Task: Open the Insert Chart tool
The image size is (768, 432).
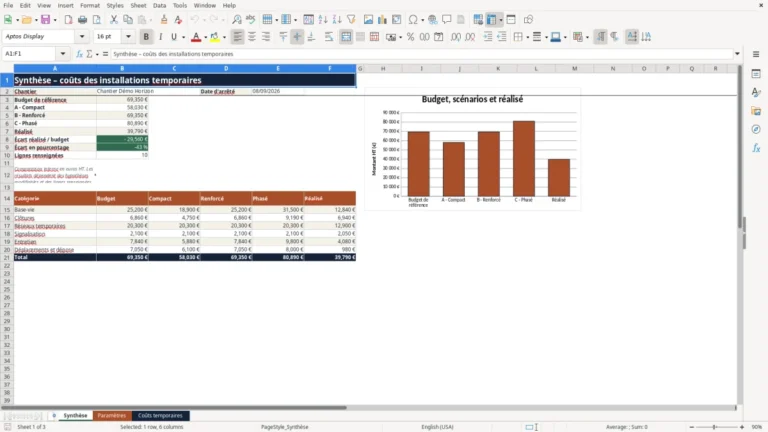Action: tap(382, 20)
